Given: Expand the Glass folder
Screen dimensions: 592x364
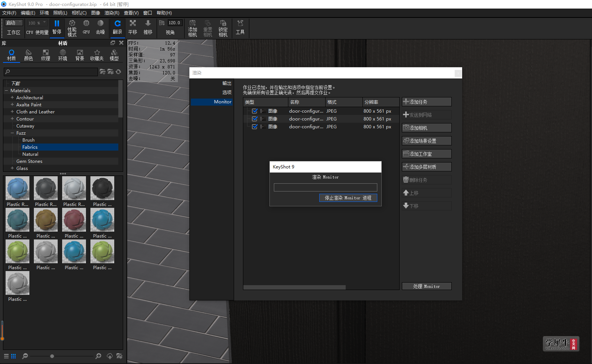Looking at the screenshot, I should click(12, 168).
